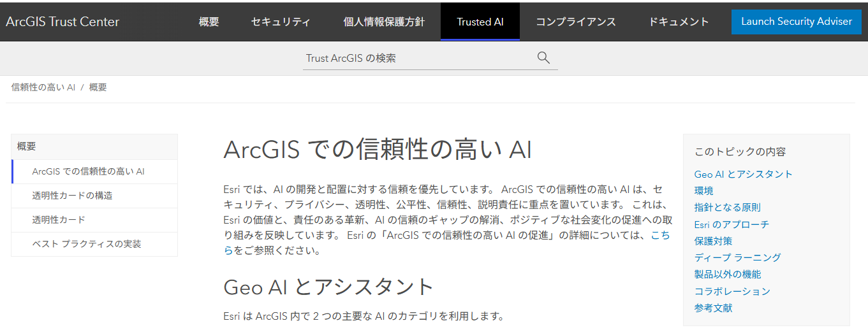The image size is (868, 330).
Task: Jump to 保護対策 topic link
Action: coord(714,241)
